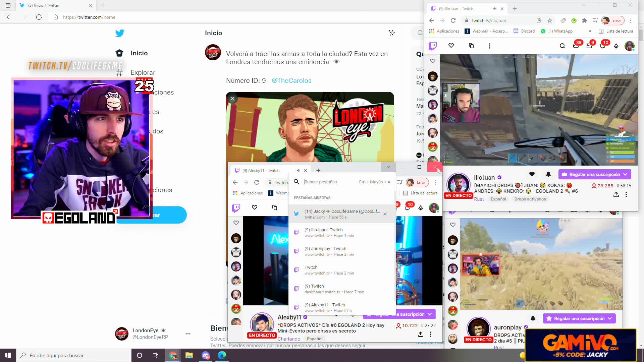This screenshot has height=362, width=644.
Task: Open the Windows Start menu
Action: coord(8,355)
